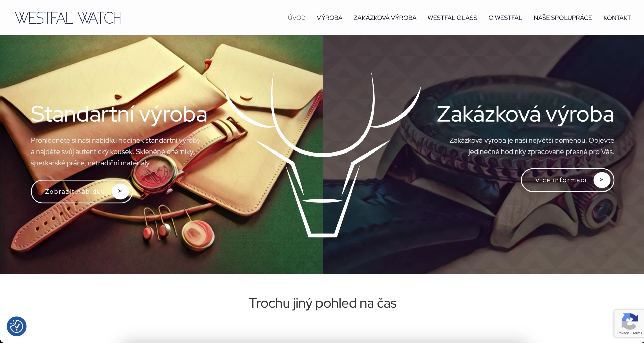Click the white bull head logo

[x=322, y=154]
